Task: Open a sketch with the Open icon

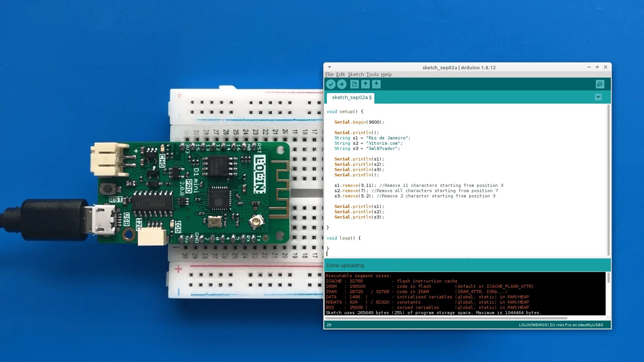Action: [365, 84]
